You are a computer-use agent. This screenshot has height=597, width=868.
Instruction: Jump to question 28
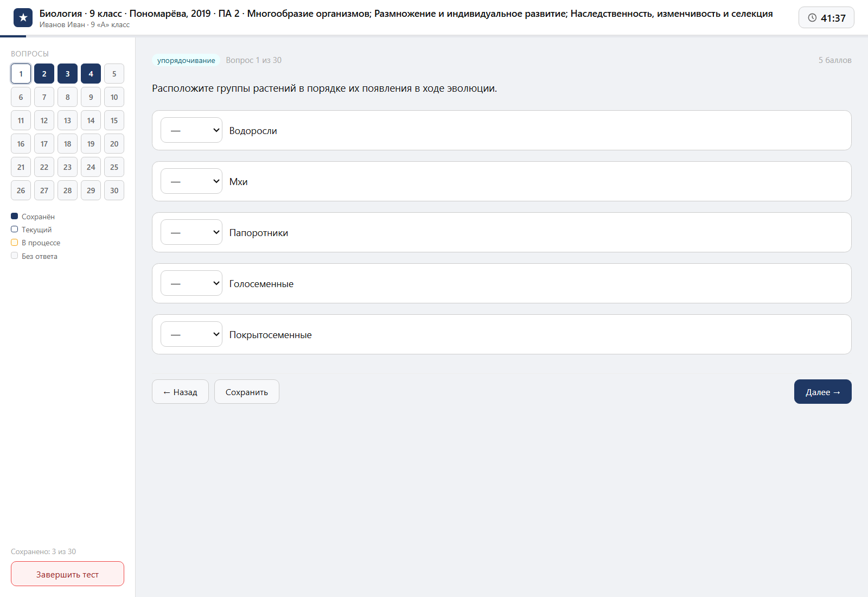(x=67, y=190)
